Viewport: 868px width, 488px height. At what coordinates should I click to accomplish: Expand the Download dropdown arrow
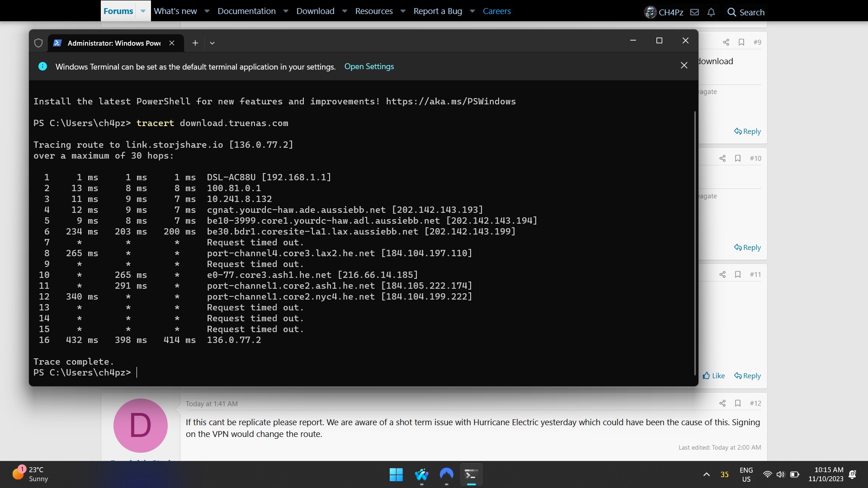[x=344, y=11]
